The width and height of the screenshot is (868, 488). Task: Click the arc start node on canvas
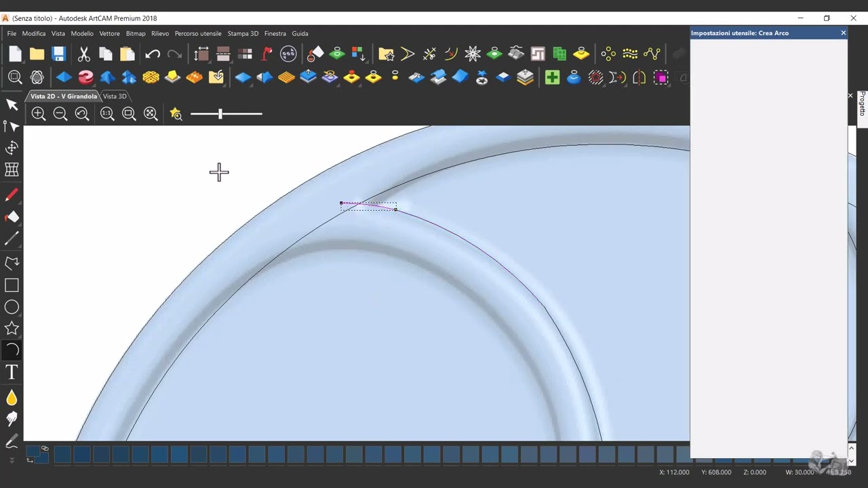341,203
